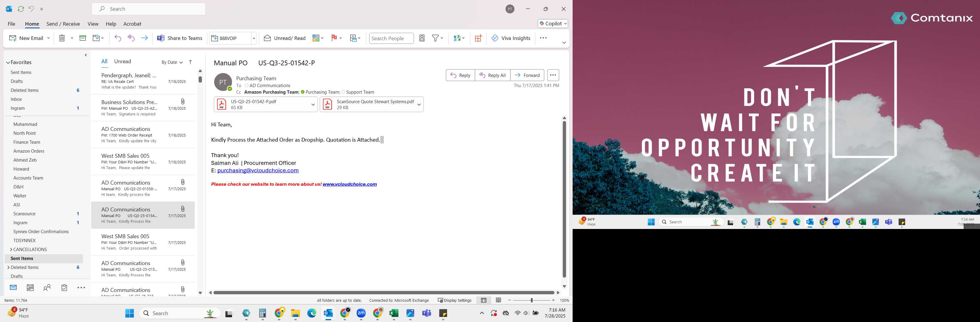The height and width of the screenshot is (322, 980).
Task: Open the Categorize color squares icon
Action: tap(316, 38)
